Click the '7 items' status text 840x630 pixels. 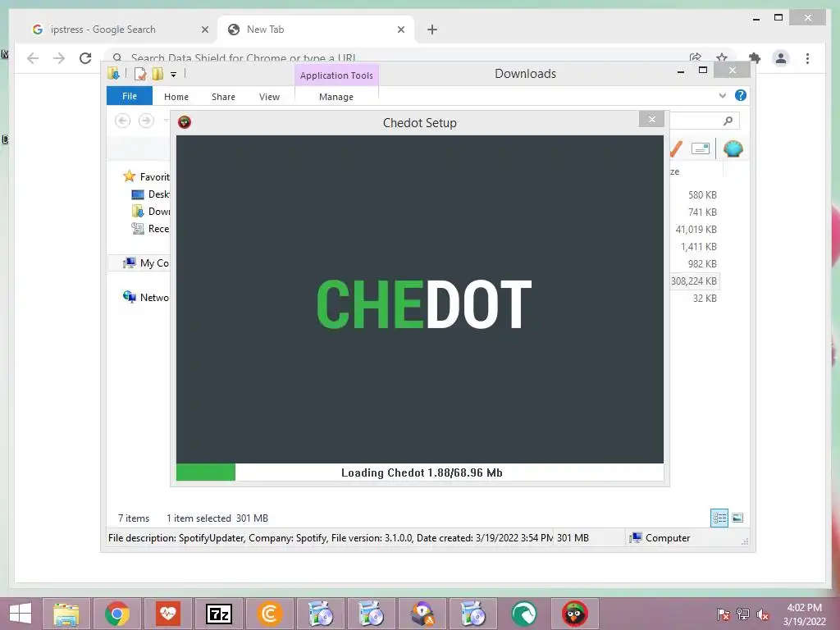[134, 518]
